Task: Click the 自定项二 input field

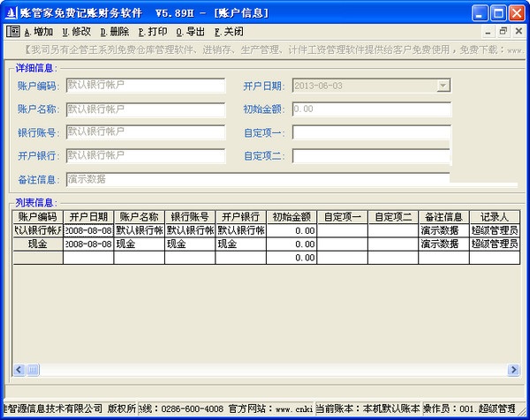Action: click(x=372, y=156)
